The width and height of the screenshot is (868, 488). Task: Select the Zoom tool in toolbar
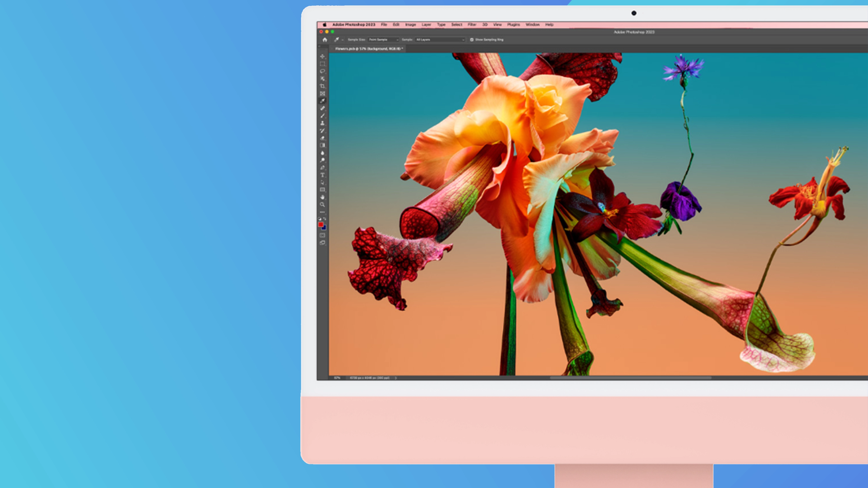click(322, 205)
